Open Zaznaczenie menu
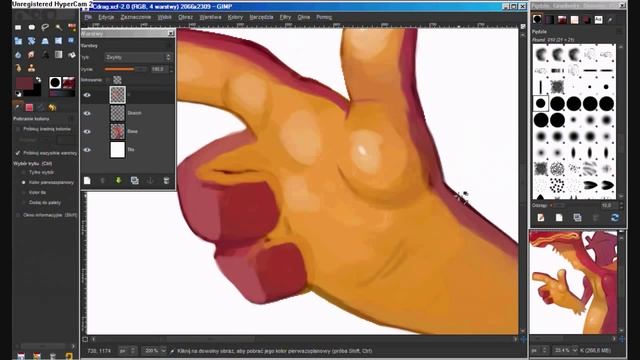Screen dimensions: 640x360 click(x=136, y=17)
